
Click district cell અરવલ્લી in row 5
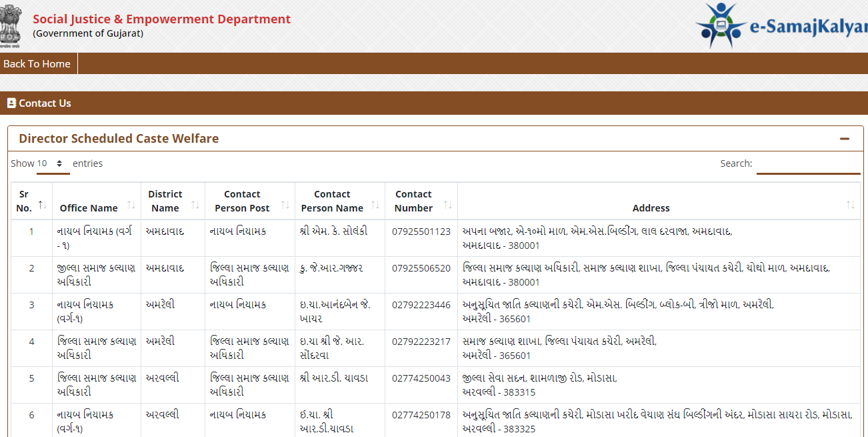pyautogui.click(x=163, y=378)
